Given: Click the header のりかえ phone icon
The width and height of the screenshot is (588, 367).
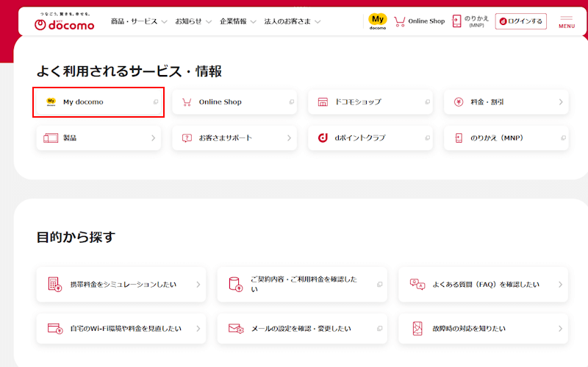Looking at the screenshot, I should point(456,21).
